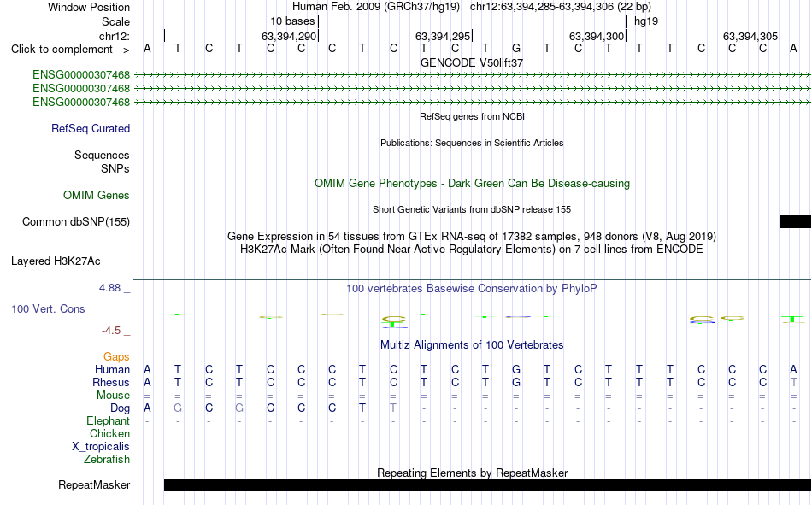Click the GENCODE V50lift37 track title
812x505 pixels.
(472, 62)
